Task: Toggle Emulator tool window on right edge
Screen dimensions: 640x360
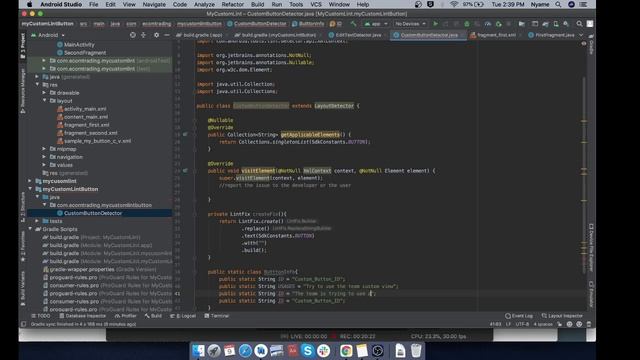Action: click(591, 293)
